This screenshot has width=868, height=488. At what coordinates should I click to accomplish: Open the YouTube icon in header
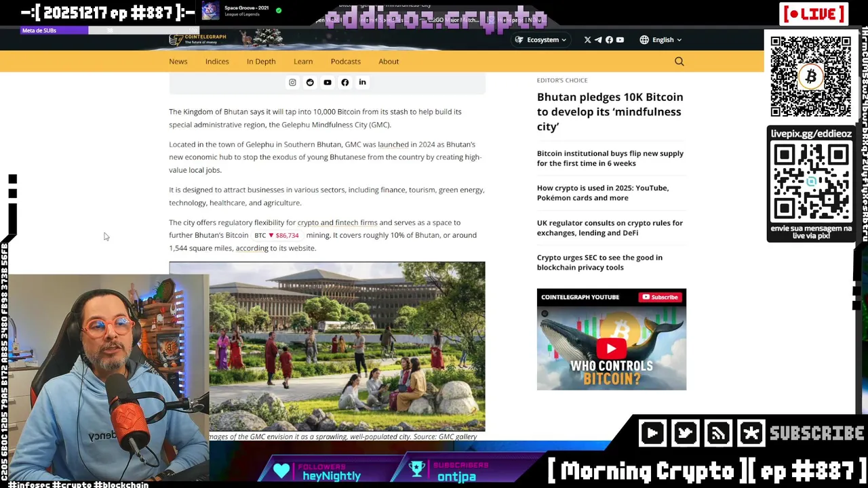coord(620,40)
